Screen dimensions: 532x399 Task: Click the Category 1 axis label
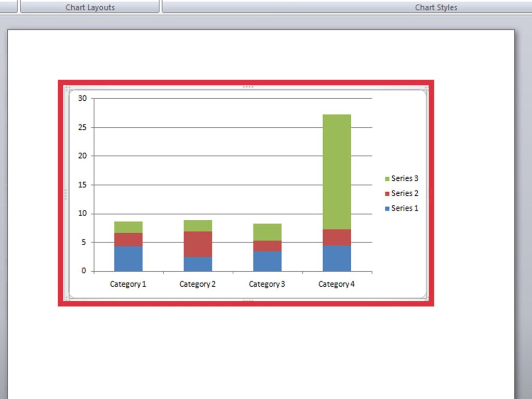pyautogui.click(x=128, y=284)
